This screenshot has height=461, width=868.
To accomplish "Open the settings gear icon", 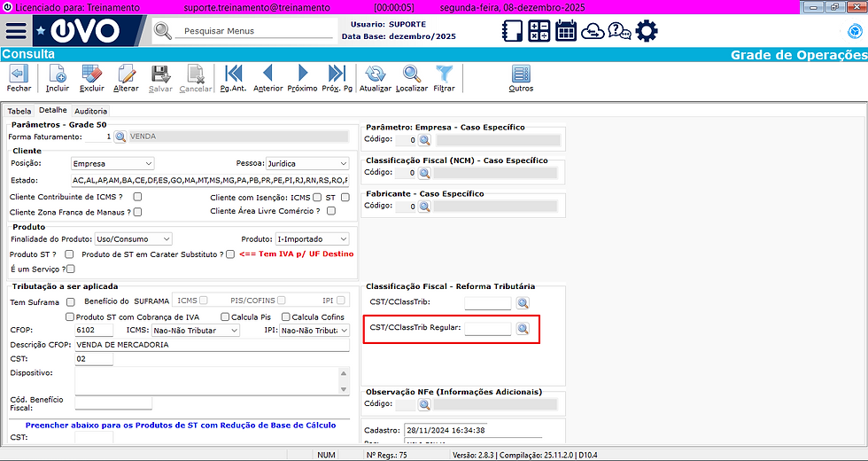I will pos(647,30).
